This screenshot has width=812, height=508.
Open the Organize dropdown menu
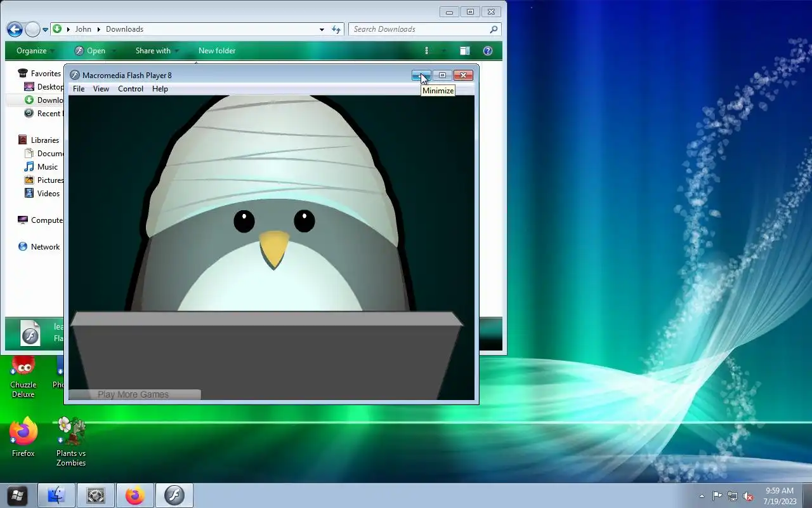point(36,51)
